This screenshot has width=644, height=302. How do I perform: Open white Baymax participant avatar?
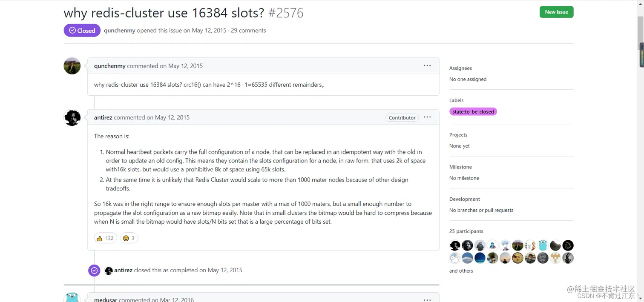click(x=455, y=258)
